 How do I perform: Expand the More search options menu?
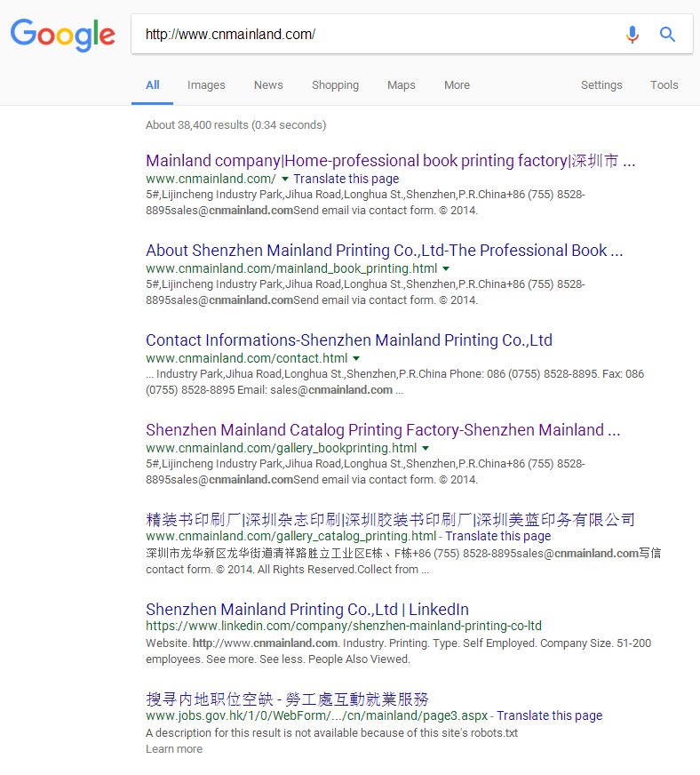coord(457,85)
